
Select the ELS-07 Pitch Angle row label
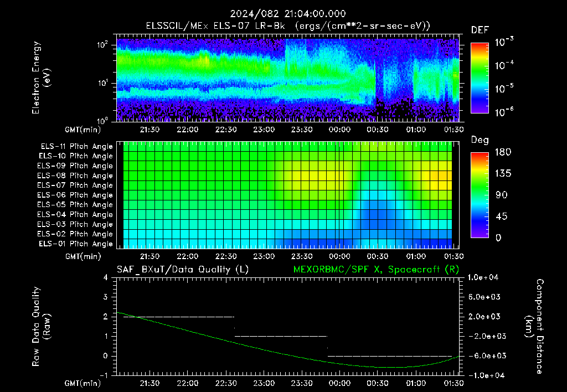75,185
